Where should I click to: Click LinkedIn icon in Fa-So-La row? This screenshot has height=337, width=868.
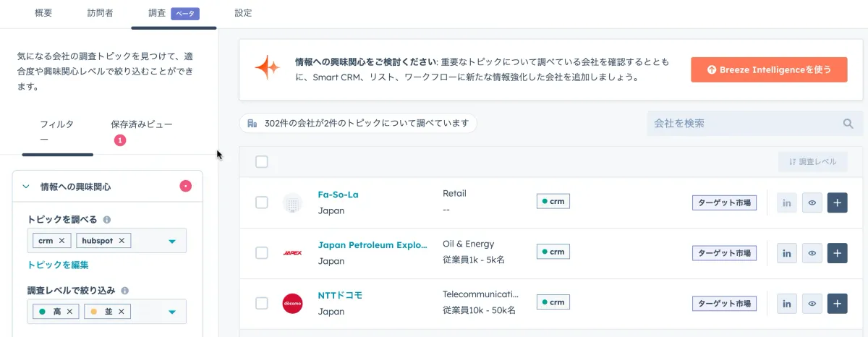[786, 203]
